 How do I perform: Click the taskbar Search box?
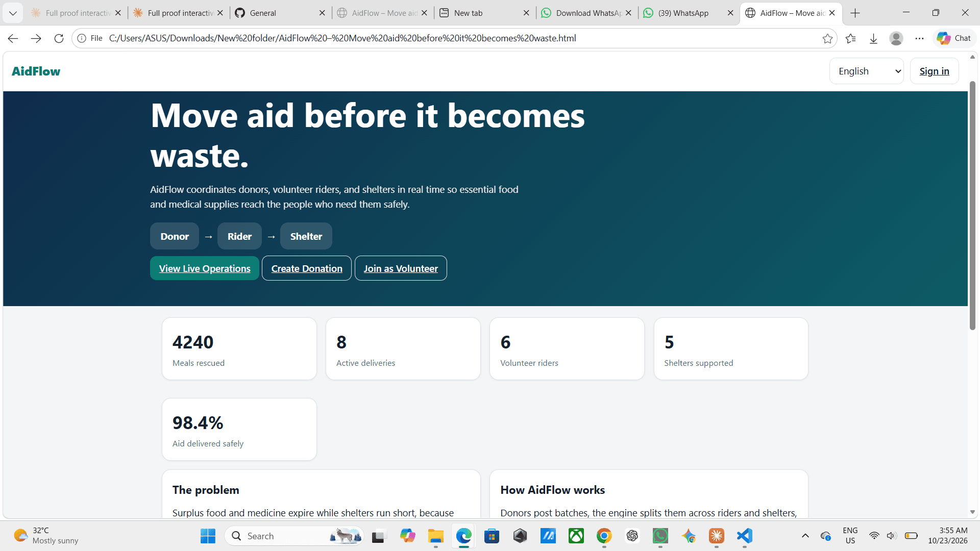pyautogui.click(x=295, y=536)
